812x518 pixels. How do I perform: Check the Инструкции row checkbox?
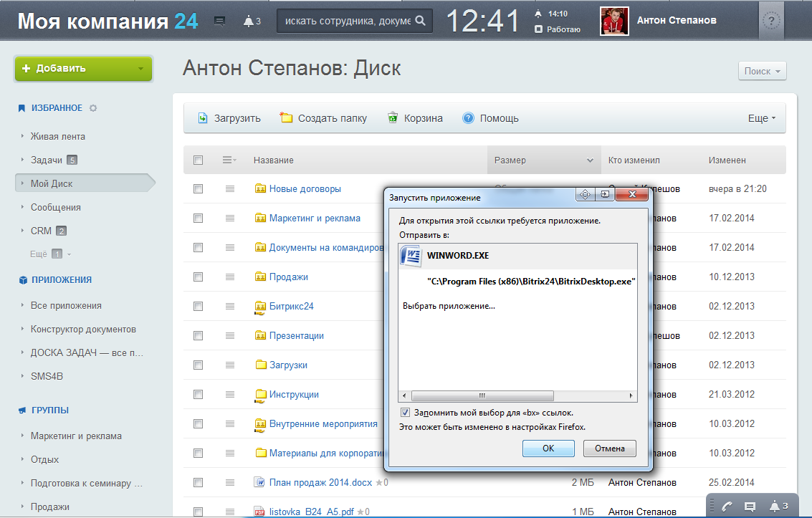pos(198,394)
